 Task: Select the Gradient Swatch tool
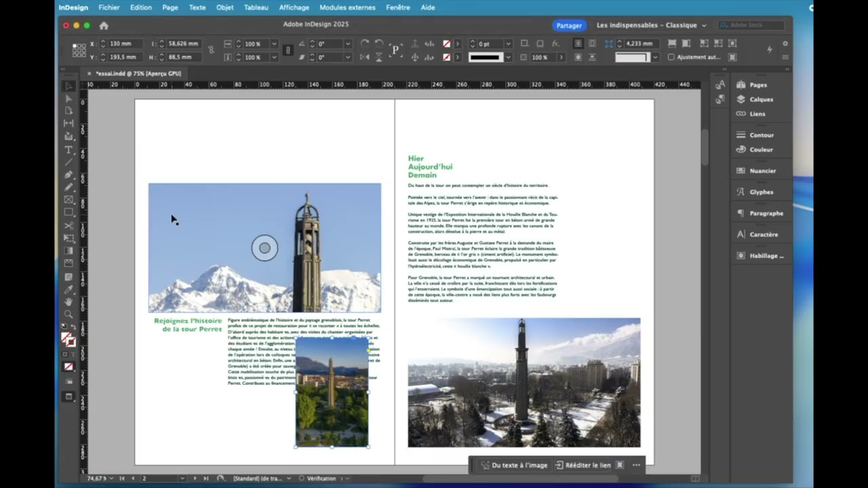coord(68,251)
